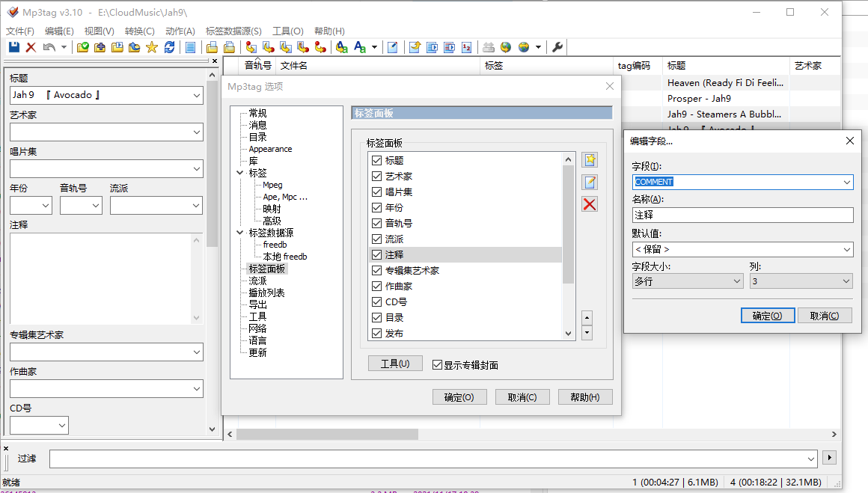The image size is (868, 493).
Task: Open the 字段大小 dropdown showing 多行
Action: (687, 281)
